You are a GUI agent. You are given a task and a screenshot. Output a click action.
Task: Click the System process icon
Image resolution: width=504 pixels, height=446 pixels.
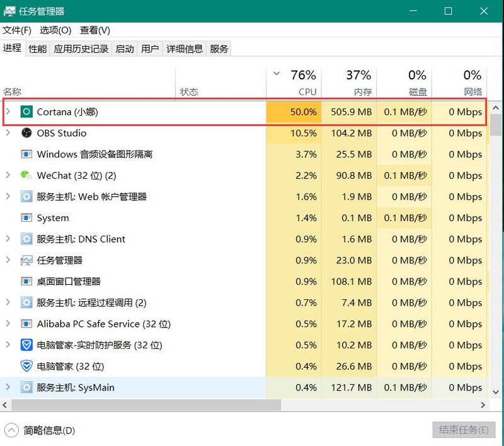click(26, 218)
